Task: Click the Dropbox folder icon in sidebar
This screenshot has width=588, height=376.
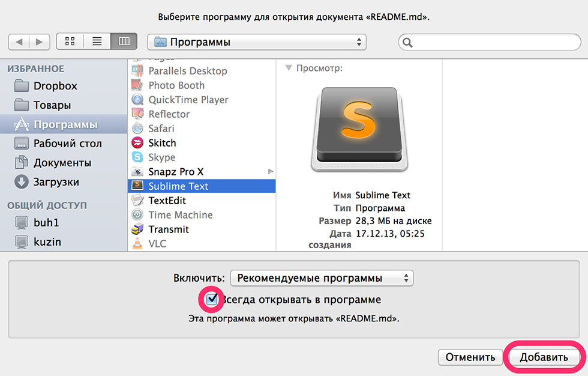Action: pos(22,85)
